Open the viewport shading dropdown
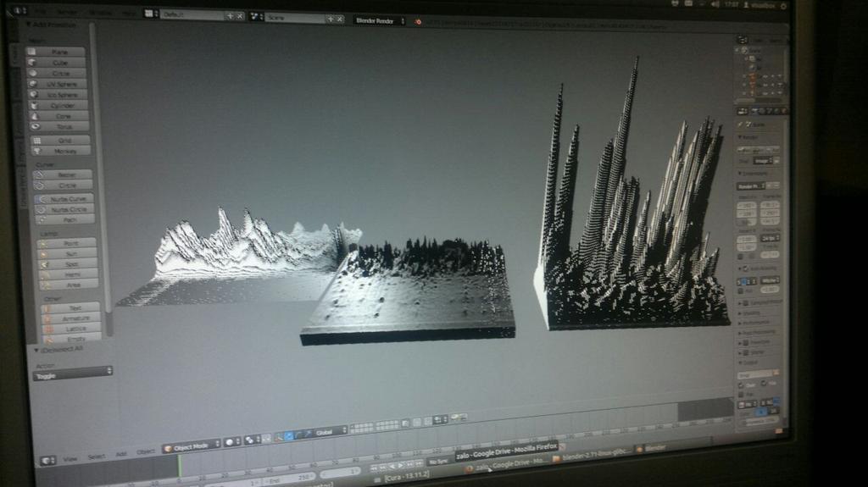The width and height of the screenshot is (868, 487). coord(232,443)
